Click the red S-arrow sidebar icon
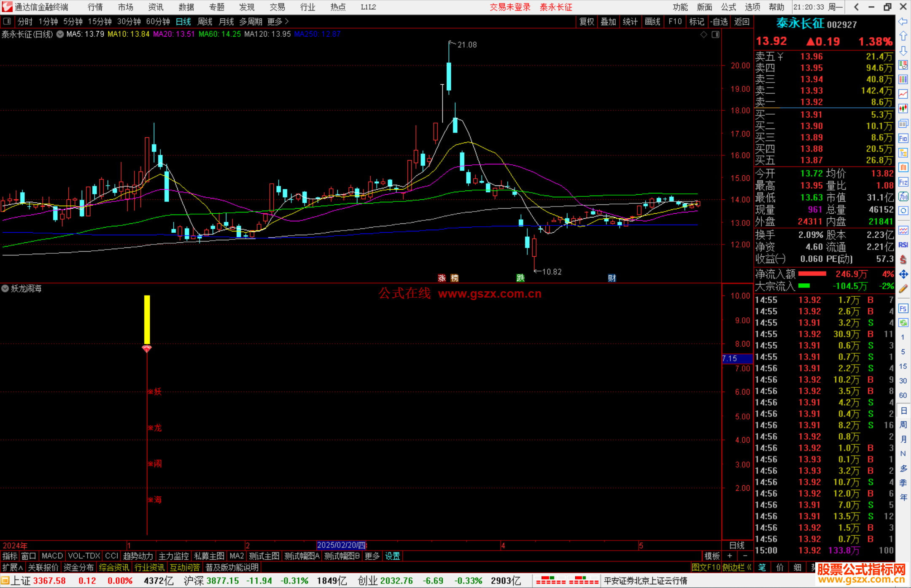This screenshot has height=588, width=911. [903, 260]
